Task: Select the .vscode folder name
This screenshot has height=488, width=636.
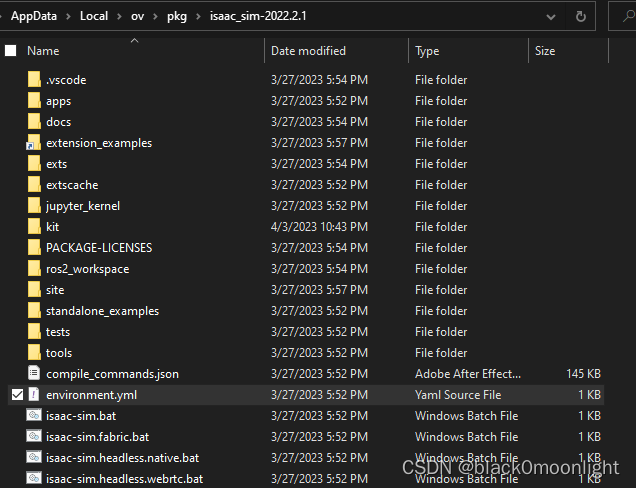Action: [66, 80]
